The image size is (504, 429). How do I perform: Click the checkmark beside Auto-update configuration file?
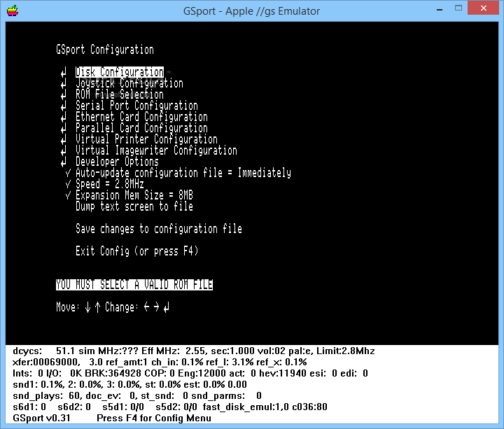click(x=68, y=173)
